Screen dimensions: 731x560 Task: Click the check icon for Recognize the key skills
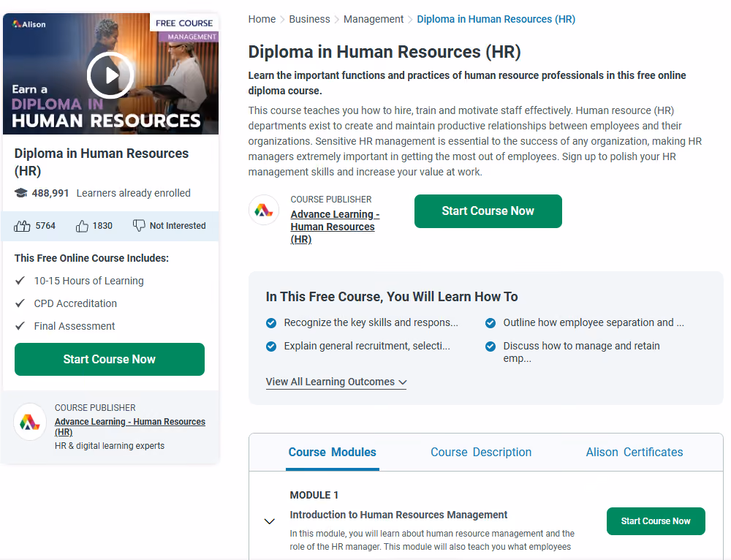(271, 323)
